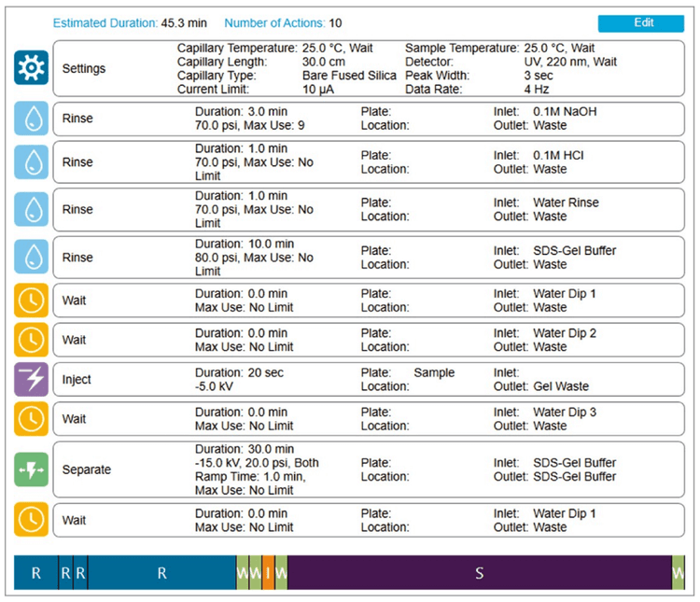Click the Outlet SDS-Gel Buffer in Separate row

pos(554,477)
